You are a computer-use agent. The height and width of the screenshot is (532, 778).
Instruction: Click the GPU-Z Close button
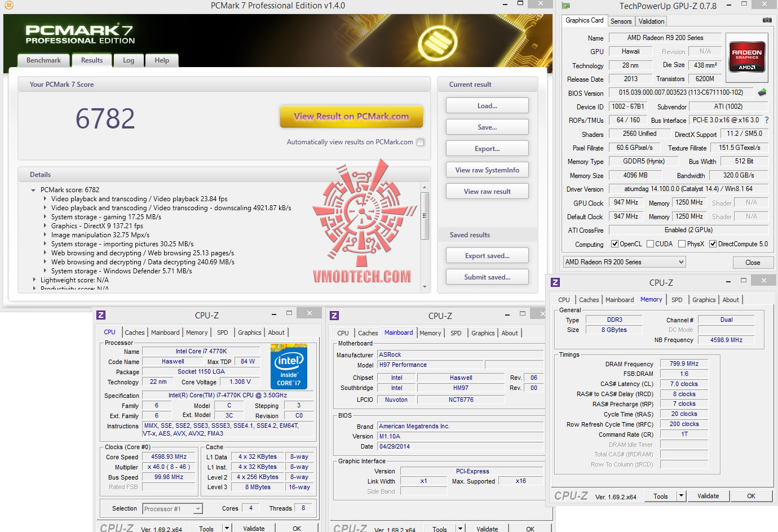pos(753,263)
